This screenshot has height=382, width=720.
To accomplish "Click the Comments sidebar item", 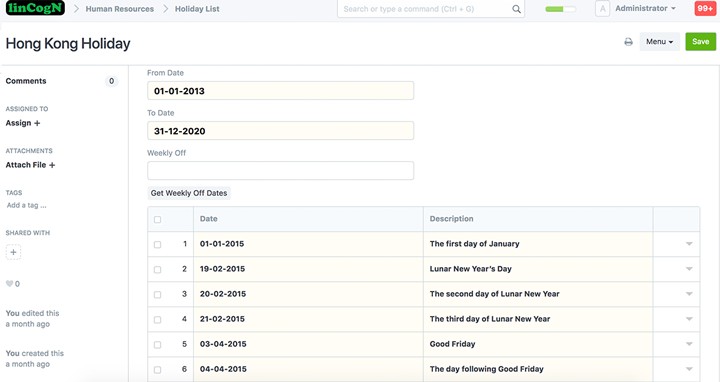I will click(x=26, y=81).
